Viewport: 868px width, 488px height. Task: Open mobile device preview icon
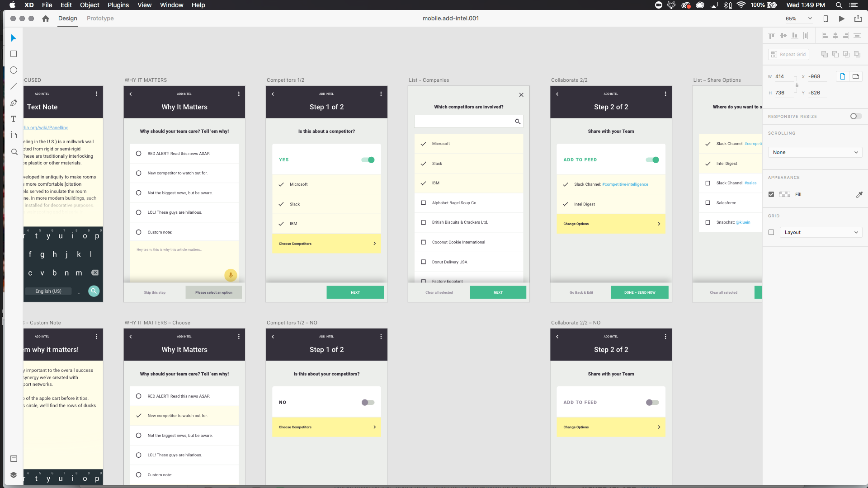[x=826, y=19]
